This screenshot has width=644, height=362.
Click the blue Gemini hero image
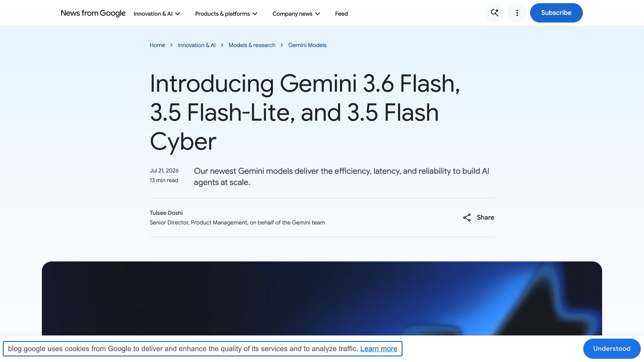(322, 298)
